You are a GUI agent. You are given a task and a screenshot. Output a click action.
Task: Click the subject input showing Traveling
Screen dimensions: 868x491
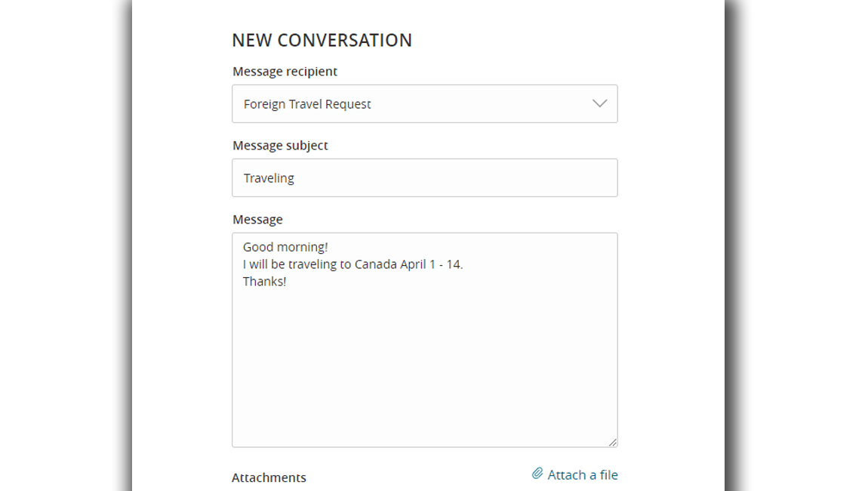(424, 178)
